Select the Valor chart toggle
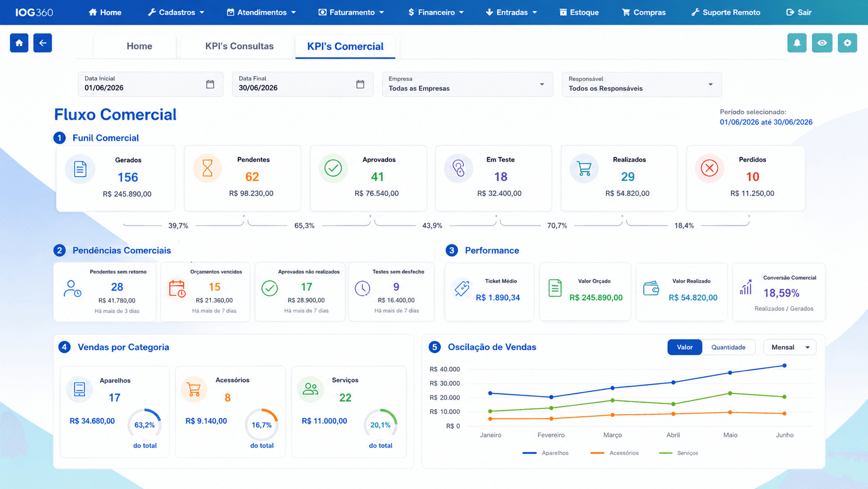The height and width of the screenshot is (489, 868). pos(685,347)
